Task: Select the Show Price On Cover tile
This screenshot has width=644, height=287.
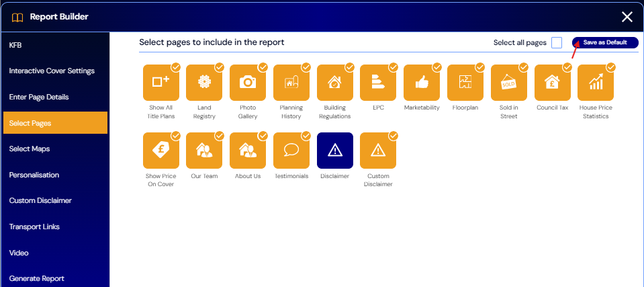Action: [x=161, y=151]
